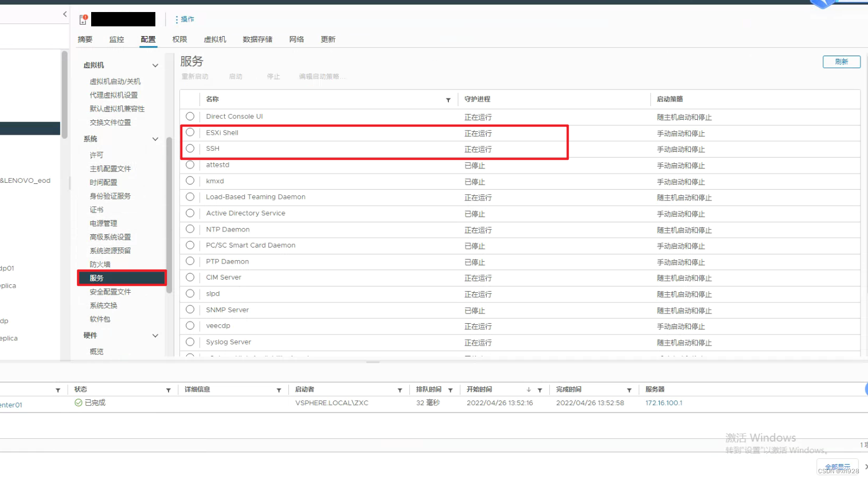The height and width of the screenshot is (479, 868).
Task: Switch to the 摘要 tab
Action: 85,40
